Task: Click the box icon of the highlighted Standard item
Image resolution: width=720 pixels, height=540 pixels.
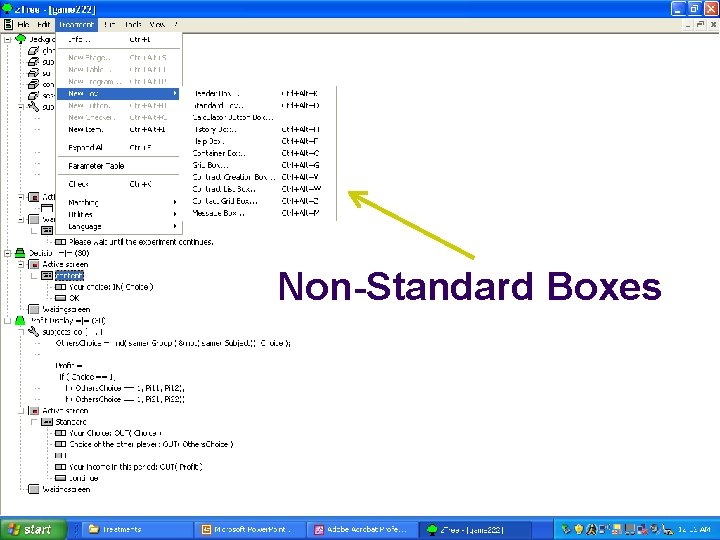Action: (x=47, y=276)
